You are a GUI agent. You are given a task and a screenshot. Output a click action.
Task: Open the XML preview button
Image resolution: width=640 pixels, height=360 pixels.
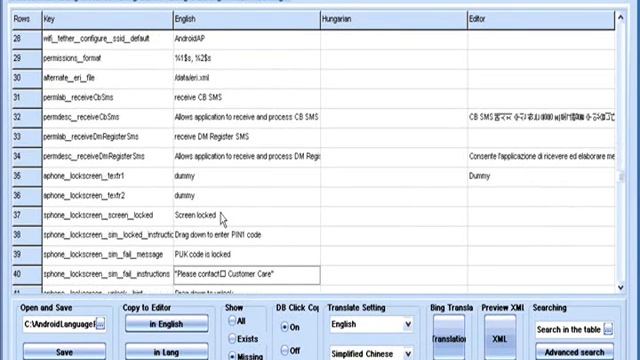click(x=500, y=338)
